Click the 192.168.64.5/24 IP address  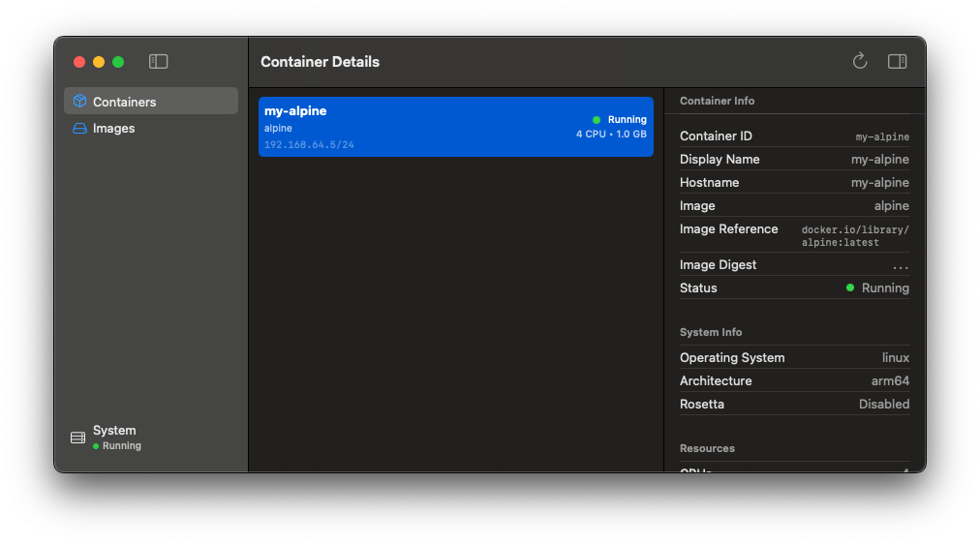309,145
